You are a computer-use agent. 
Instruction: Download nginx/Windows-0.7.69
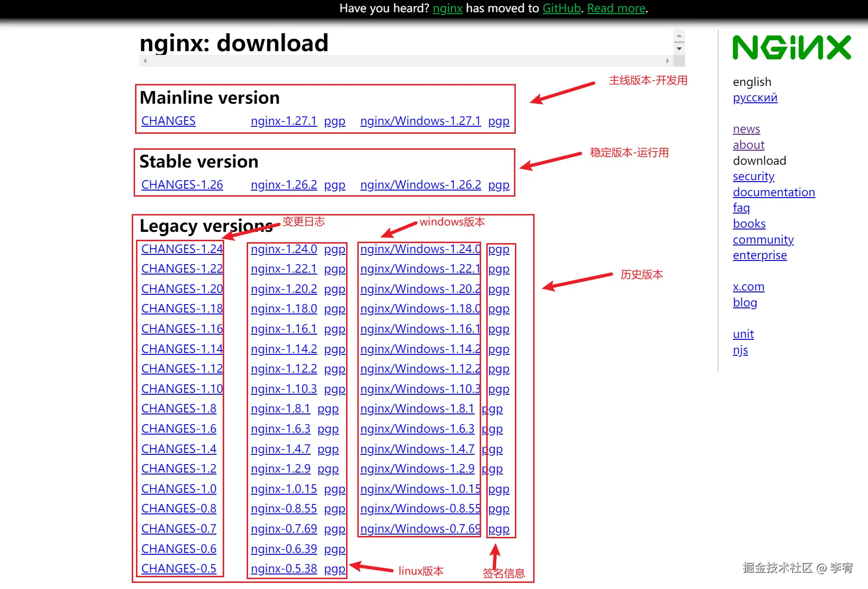point(421,529)
